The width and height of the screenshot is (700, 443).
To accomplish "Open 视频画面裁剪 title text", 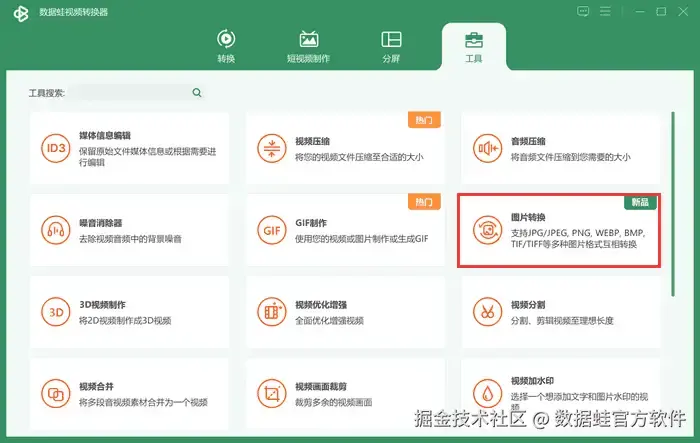I will coord(321,386).
